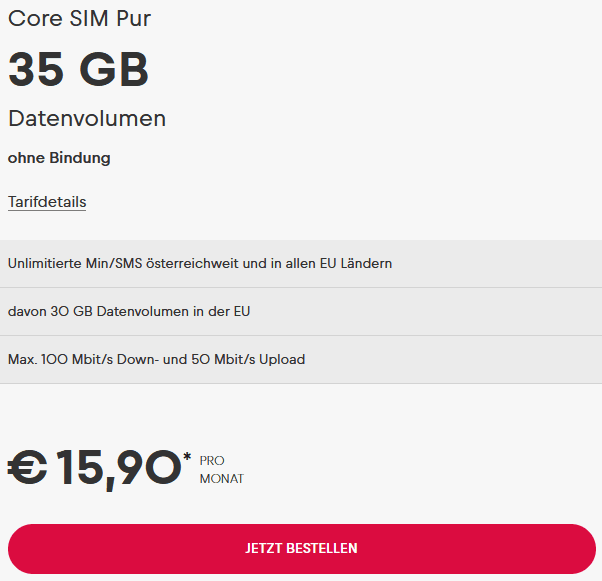Select the Datenvolumen label under 35 GB
Image resolution: width=602 pixels, height=581 pixels.
point(87,118)
